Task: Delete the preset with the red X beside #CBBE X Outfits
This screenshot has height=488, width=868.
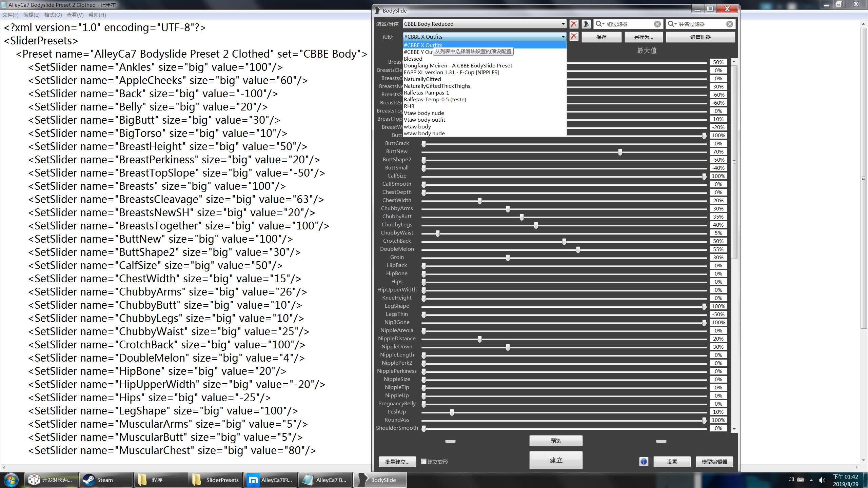Action: point(574,37)
